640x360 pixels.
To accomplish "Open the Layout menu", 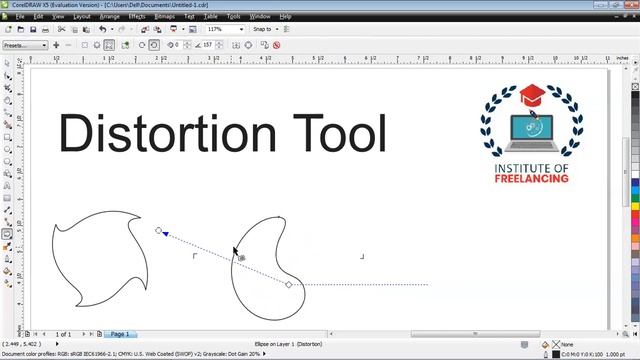I will 82,17.
